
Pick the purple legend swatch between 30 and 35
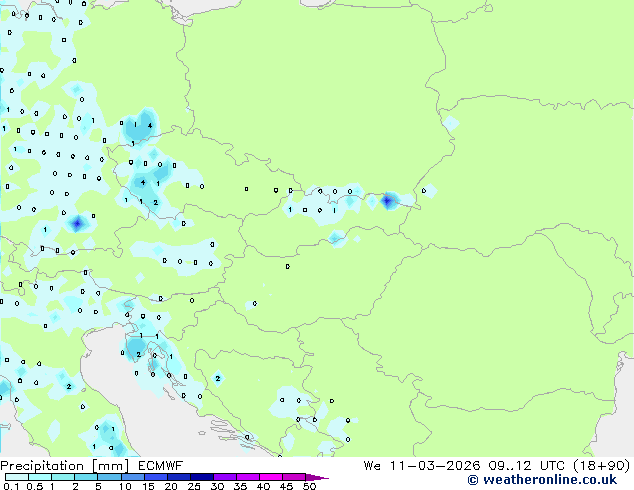pyautogui.click(x=225, y=477)
